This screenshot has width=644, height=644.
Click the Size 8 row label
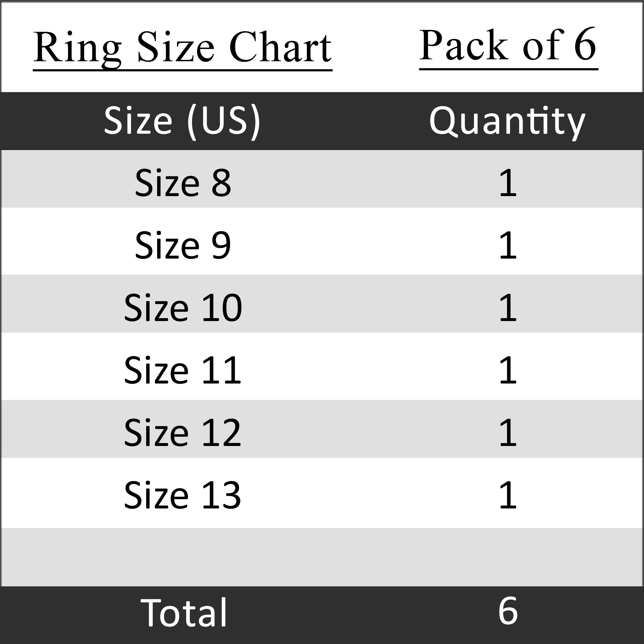(x=183, y=182)
